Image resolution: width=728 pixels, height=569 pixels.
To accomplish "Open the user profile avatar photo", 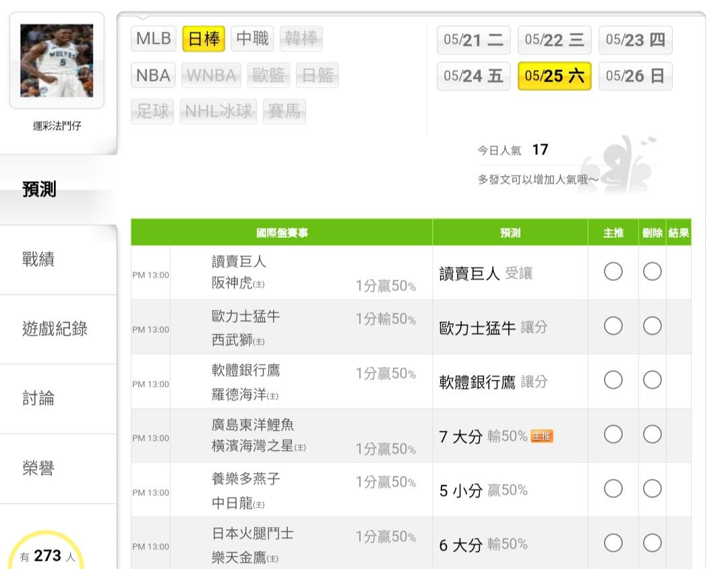I will click(57, 61).
